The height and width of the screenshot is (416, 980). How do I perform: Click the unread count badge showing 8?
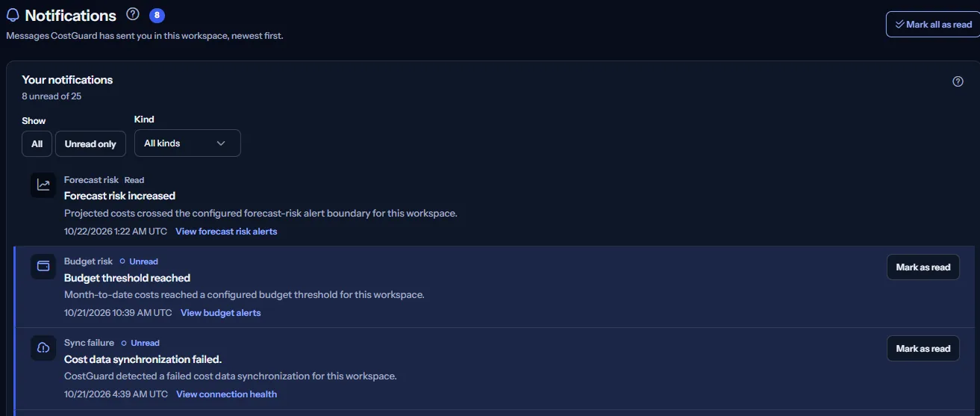157,15
